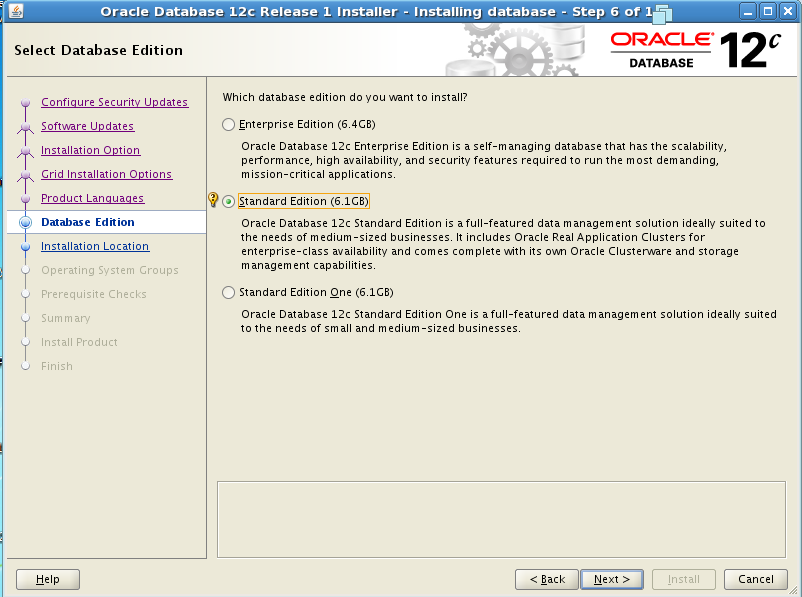The image size is (802, 597).
Task: Go back to Product Languages step
Action: [93, 198]
